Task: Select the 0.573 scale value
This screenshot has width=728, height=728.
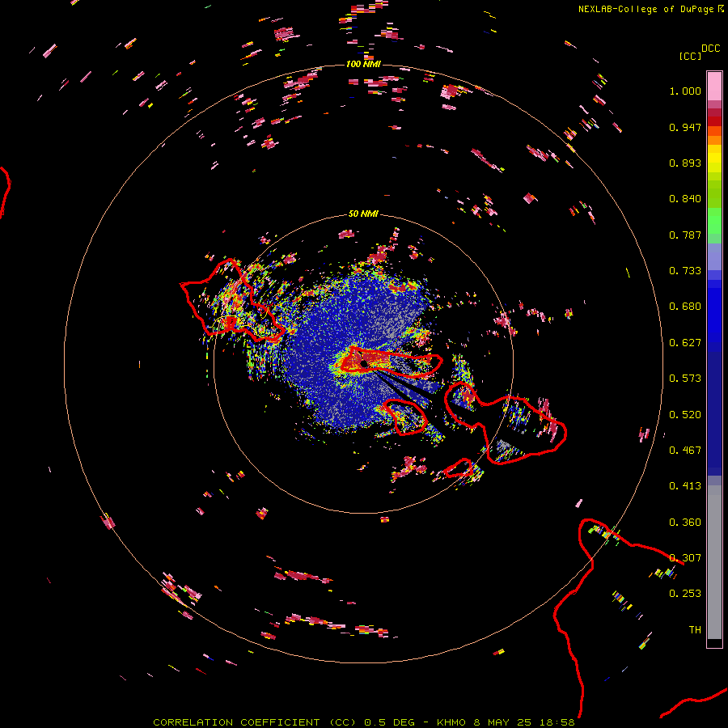Action: (685, 379)
